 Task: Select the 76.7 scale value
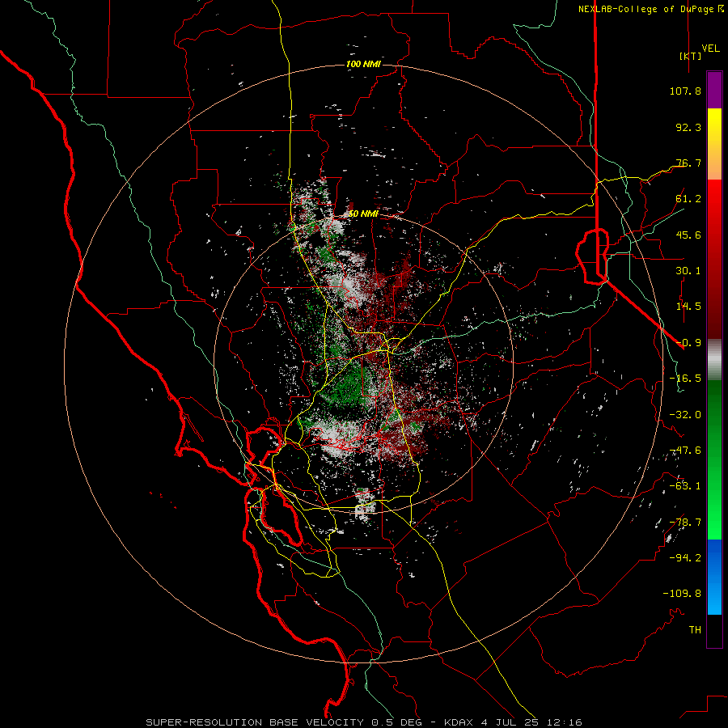pyautogui.click(x=688, y=163)
